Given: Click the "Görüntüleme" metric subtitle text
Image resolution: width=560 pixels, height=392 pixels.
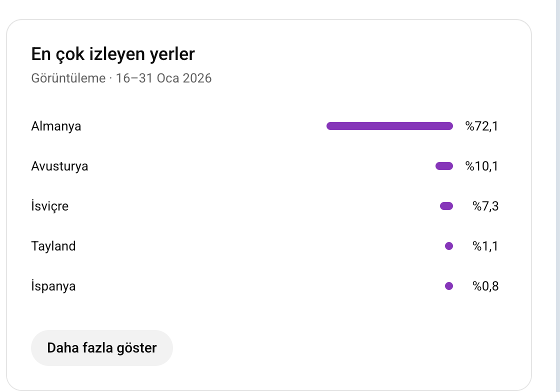Looking at the screenshot, I should click(68, 78).
